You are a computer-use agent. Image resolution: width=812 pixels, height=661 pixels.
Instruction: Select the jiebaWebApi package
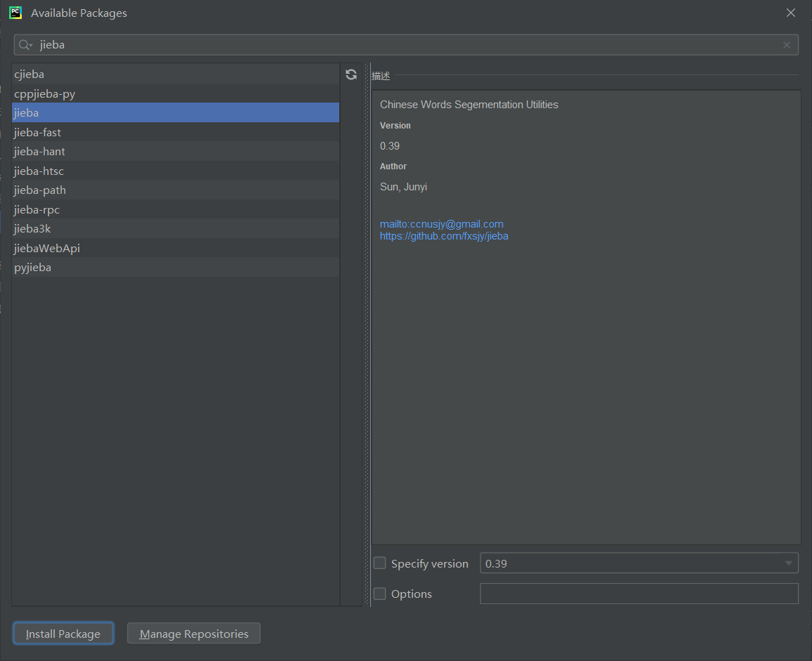coord(176,248)
